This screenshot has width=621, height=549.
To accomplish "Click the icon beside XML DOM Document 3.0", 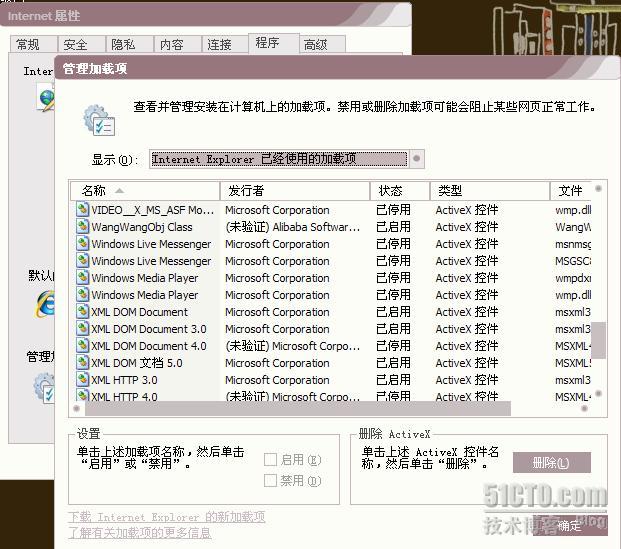I will pos(82,328).
